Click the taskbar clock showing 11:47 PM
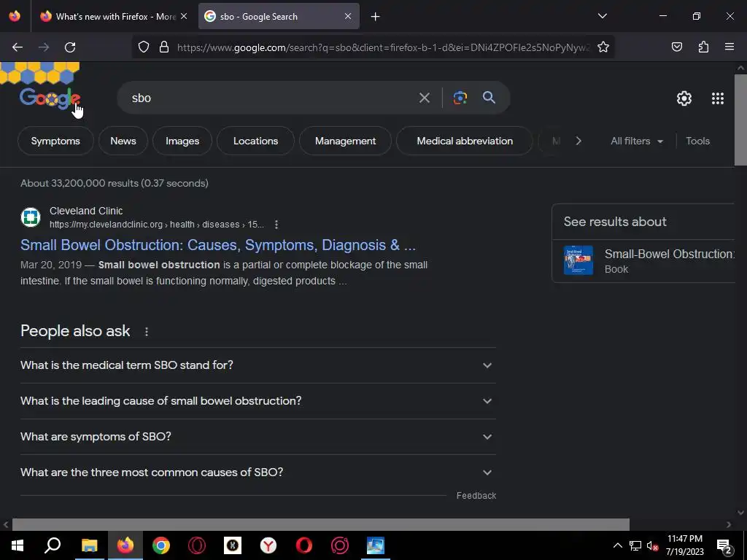Screen dimensions: 747x560 684,545
